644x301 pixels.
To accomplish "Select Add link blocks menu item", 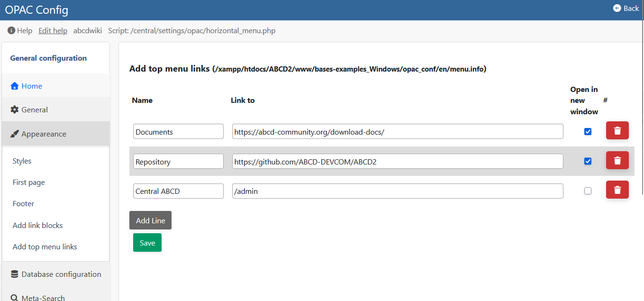I will coord(37,226).
